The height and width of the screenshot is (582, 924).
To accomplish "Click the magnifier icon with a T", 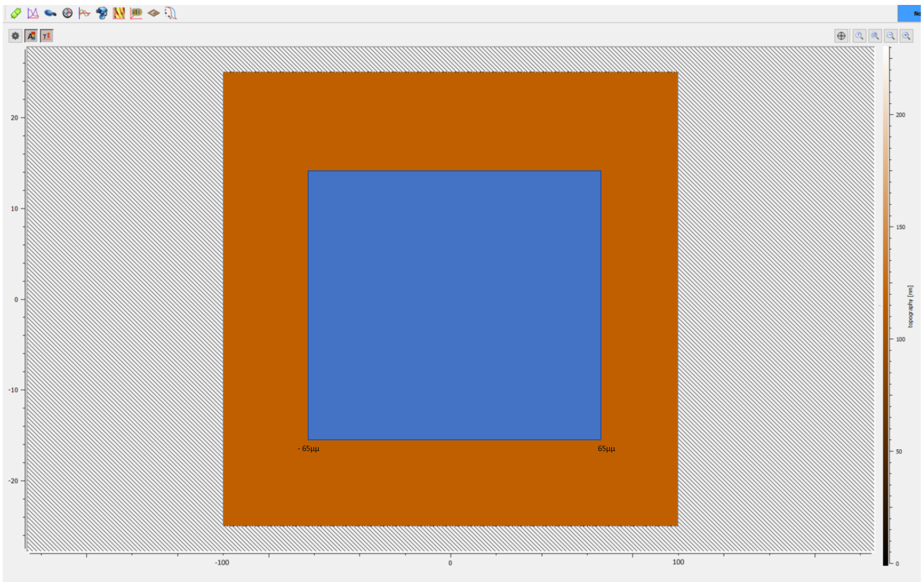I will [859, 36].
